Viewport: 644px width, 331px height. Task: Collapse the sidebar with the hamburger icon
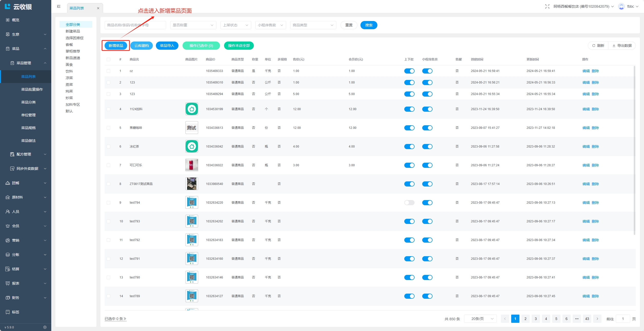(x=59, y=6)
